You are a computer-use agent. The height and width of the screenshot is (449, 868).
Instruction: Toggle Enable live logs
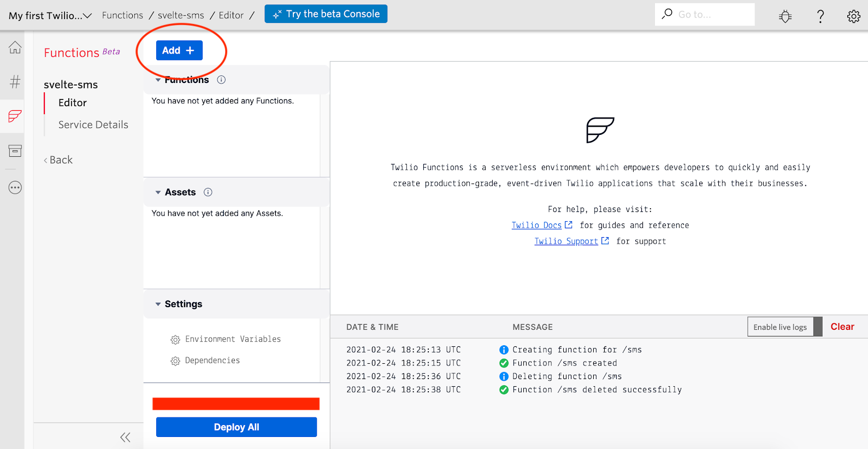pyautogui.click(x=784, y=327)
